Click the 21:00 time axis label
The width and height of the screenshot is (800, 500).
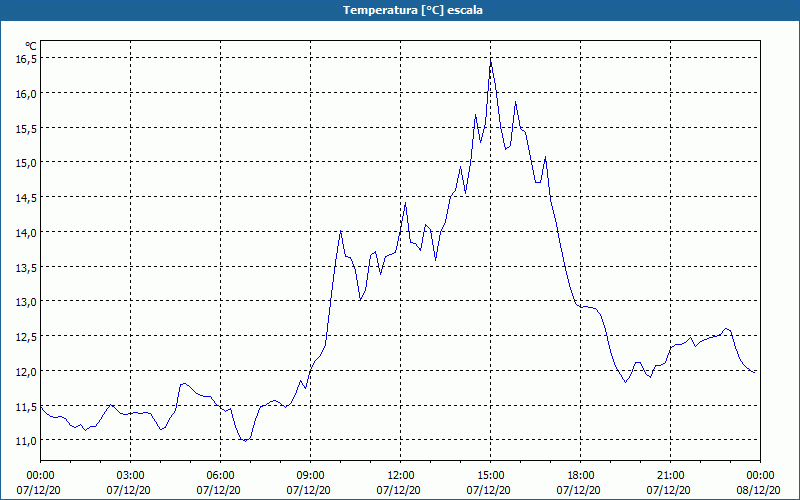[670, 476]
